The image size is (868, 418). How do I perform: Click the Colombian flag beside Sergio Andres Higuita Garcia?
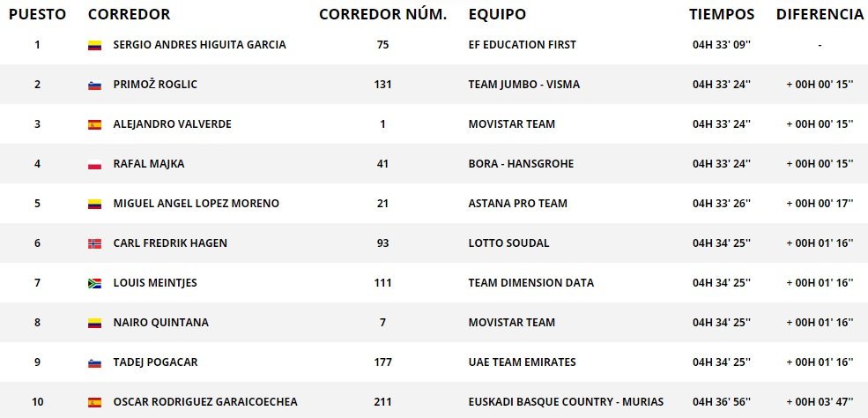(94, 45)
